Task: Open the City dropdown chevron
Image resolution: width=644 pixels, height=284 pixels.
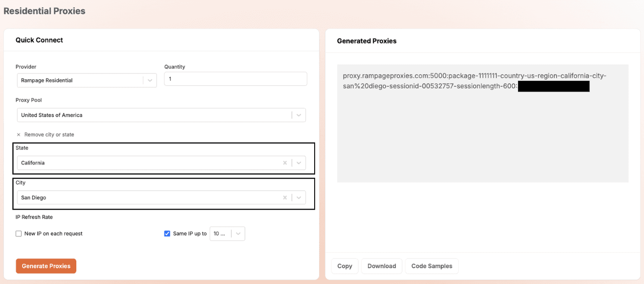Action: pos(298,198)
